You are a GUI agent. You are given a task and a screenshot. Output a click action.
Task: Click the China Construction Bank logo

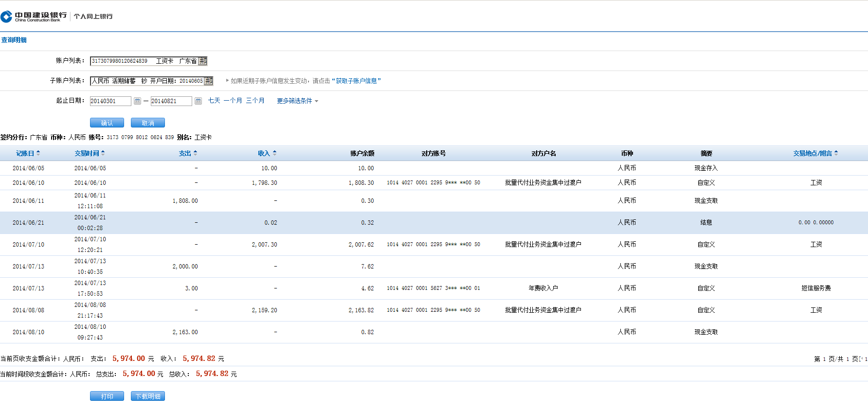click(34, 17)
